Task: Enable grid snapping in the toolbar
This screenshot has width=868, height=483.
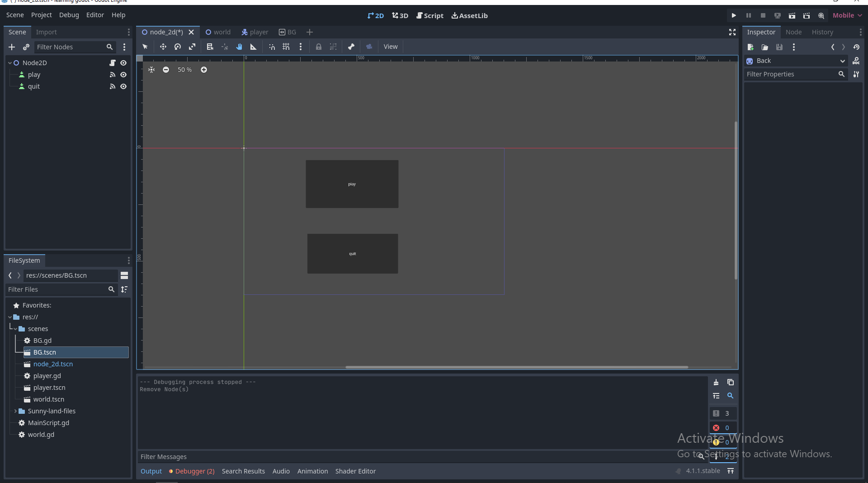Action: point(286,47)
